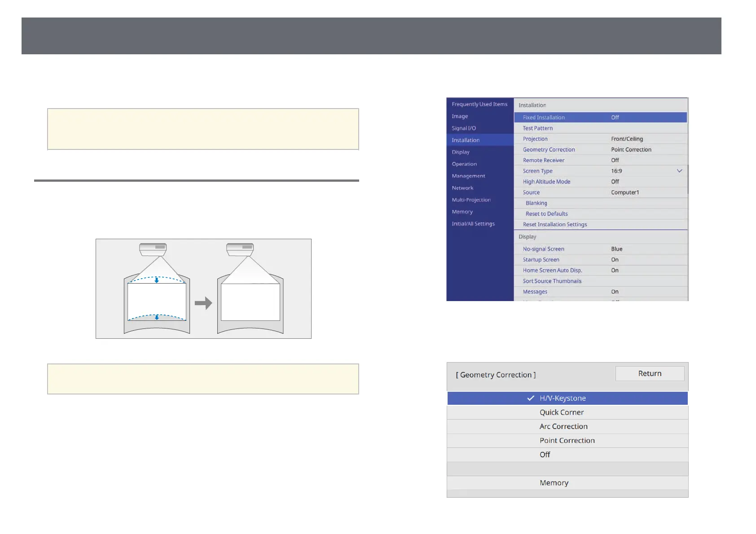
Task: Open the Test Pattern setting
Action: coord(600,128)
